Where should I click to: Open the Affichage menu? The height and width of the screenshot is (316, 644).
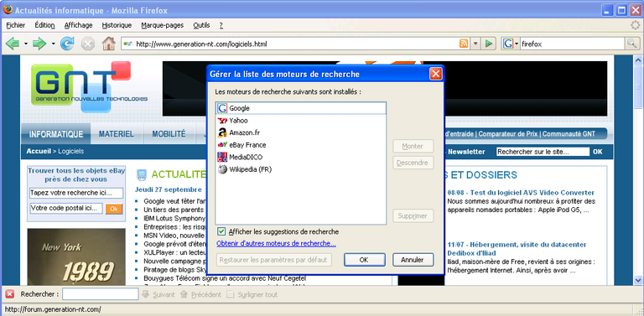(x=79, y=25)
